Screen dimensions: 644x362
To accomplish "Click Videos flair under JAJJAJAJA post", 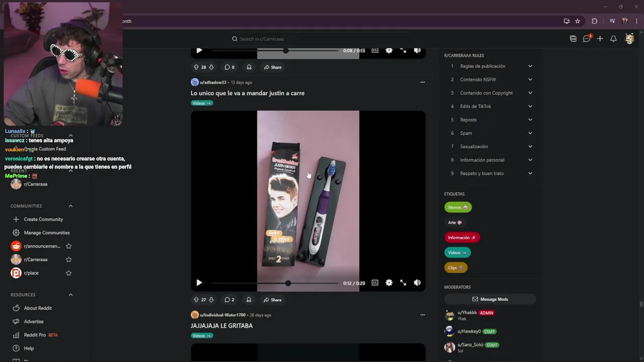I will pos(202,336).
